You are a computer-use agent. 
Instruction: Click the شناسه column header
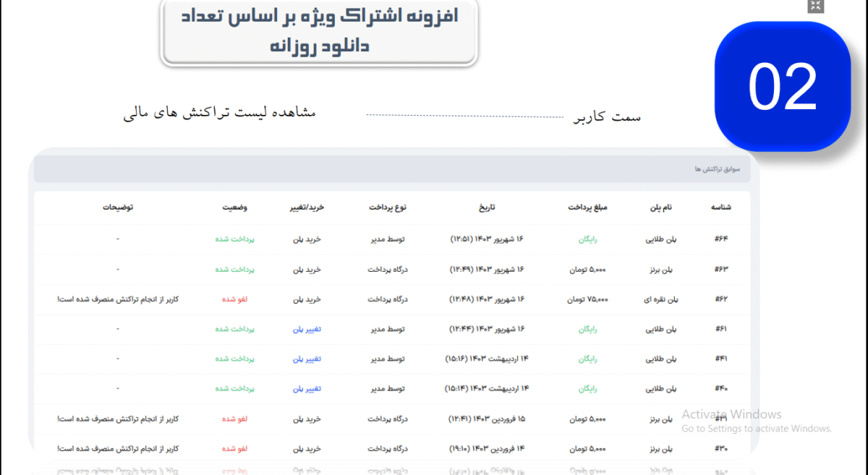721,207
